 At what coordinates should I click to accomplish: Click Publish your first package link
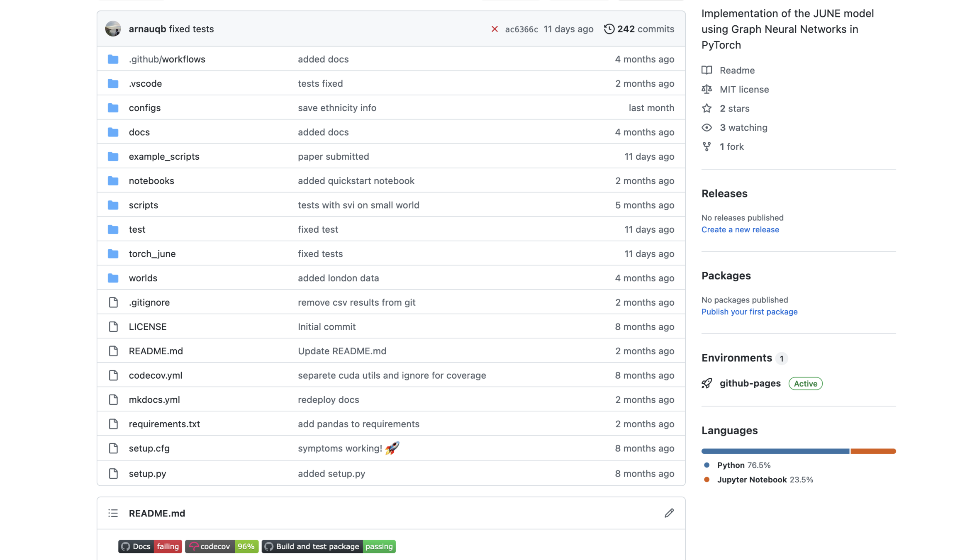coord(749,312)
